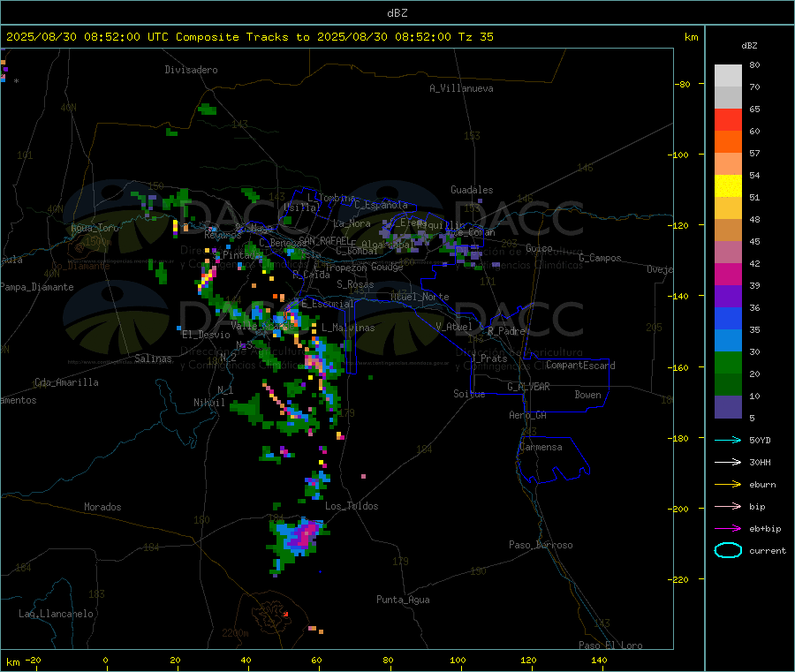The height and width of the screenshot is (672, 795).
Task: Click the '100' km tick on the bottom axis
Action: [x=458, y=660]
